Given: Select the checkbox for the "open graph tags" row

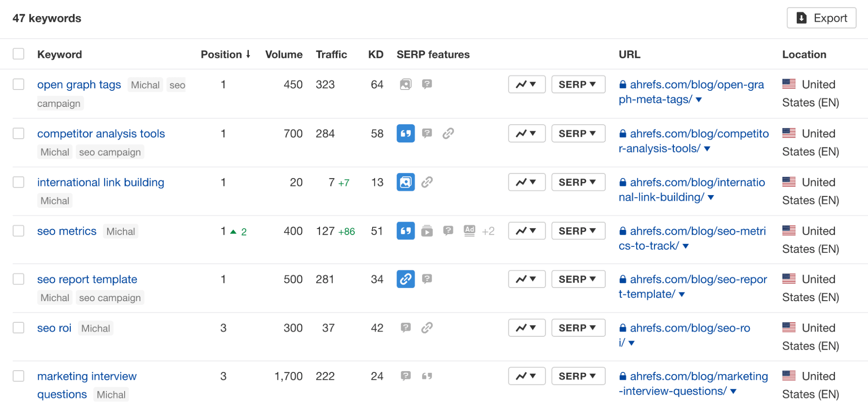Looking at the screenshot, I should coord(18,84).
